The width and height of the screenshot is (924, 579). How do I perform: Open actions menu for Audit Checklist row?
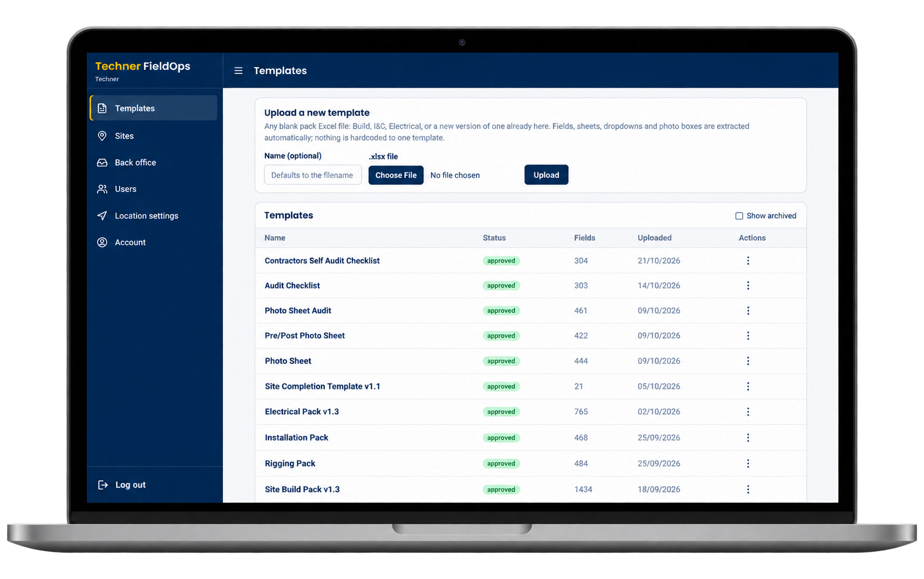[748, 286]
